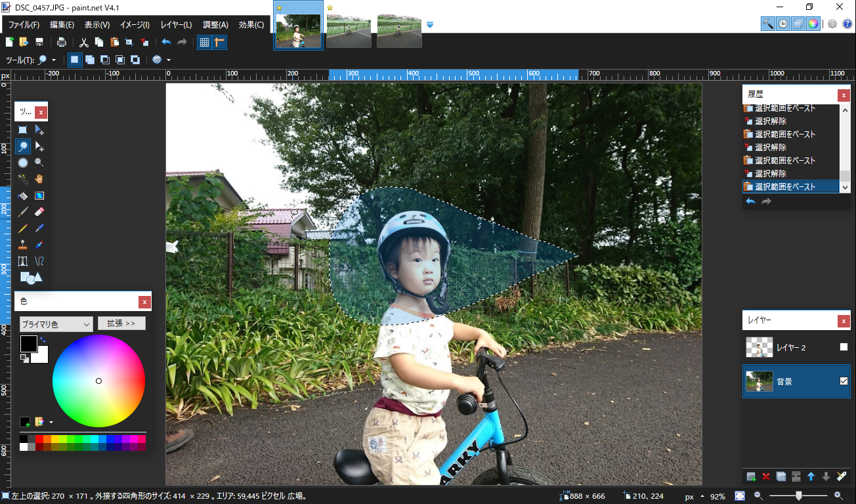Select the Pan hand tool
Screen dimensions: 856x504
[x=39, y=179]
